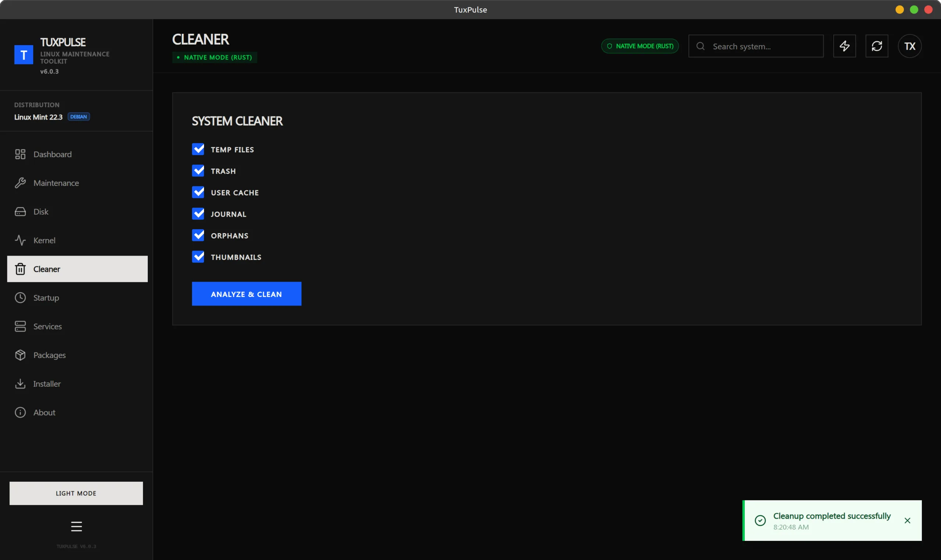Open the TX user avatar
The image size is (941, 560).
click(909, 46)
